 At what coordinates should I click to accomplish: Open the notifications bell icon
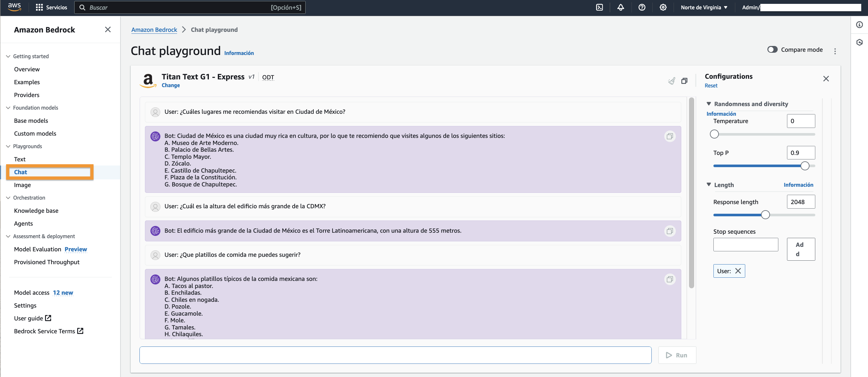620,7
